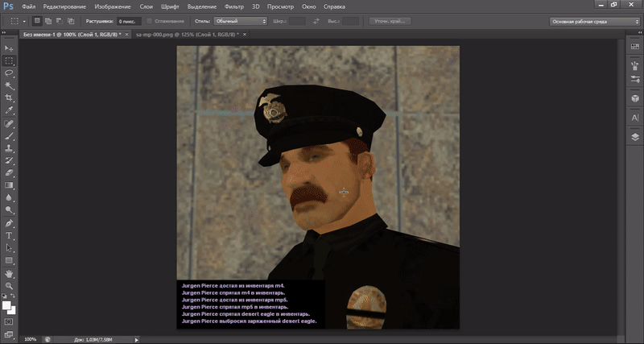The image size is (644, 344).
Task: Open the Изображение menu
Action: (x=113, y=6)
